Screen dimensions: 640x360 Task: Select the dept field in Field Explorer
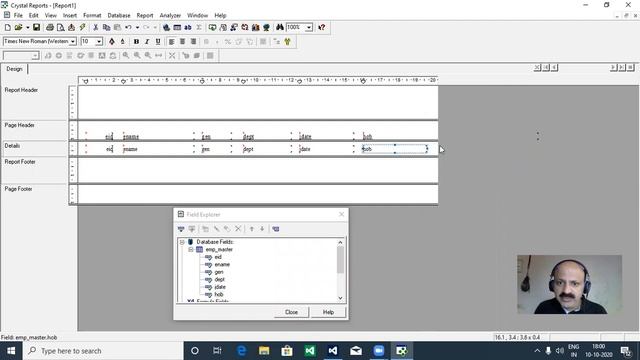pos(220,280)
